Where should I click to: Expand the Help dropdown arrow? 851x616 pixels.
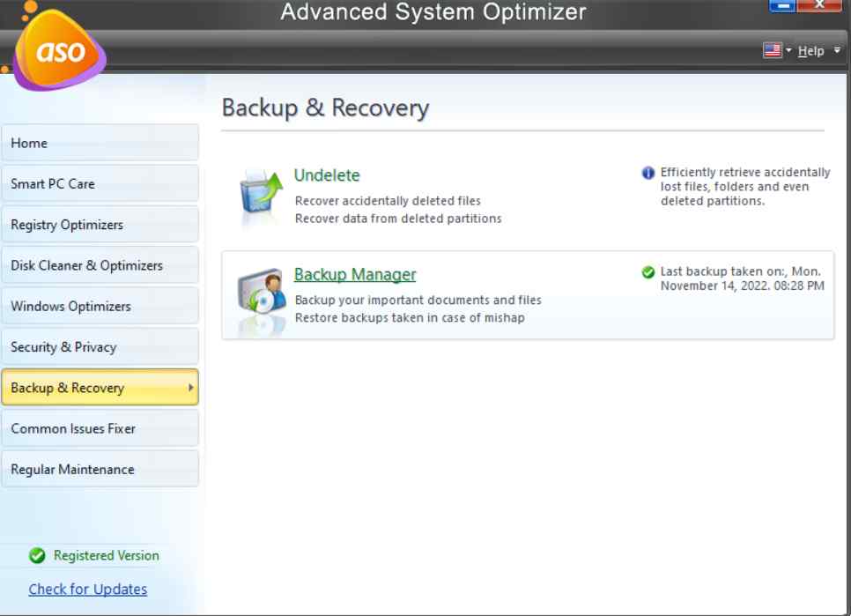tap(837, 50)
